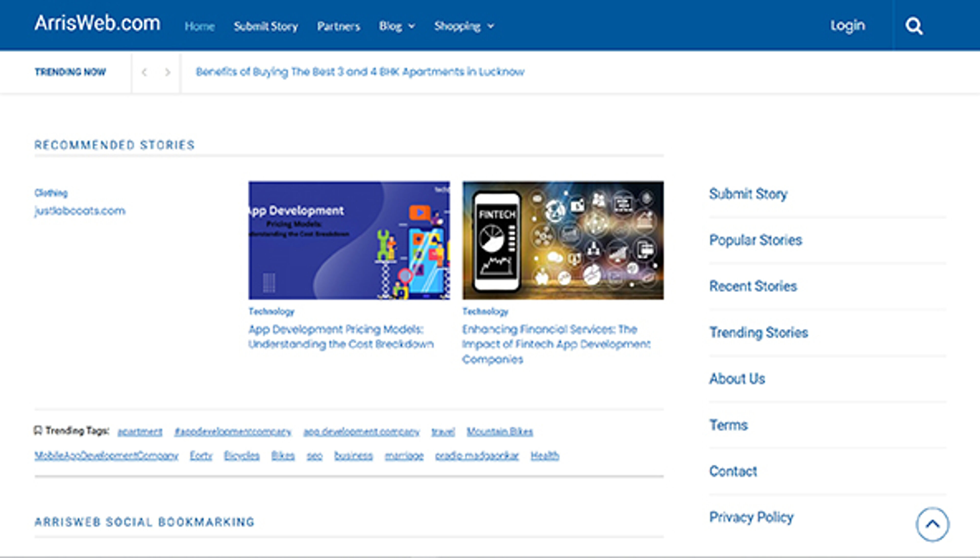Open trending Lucknow apartments headline
The height and width of the screenshot is (558, 980).
(360, 72)
